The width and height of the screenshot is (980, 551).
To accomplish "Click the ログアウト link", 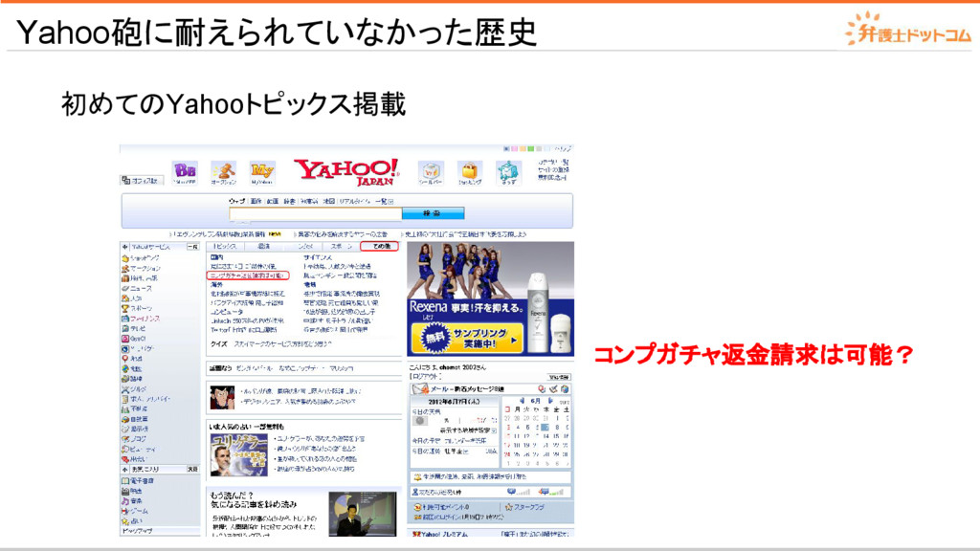I will click(425, 377).
